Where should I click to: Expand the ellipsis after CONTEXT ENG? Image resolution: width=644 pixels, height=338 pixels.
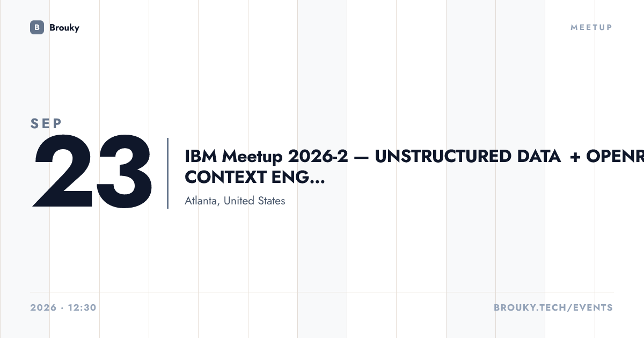point(318,180)
